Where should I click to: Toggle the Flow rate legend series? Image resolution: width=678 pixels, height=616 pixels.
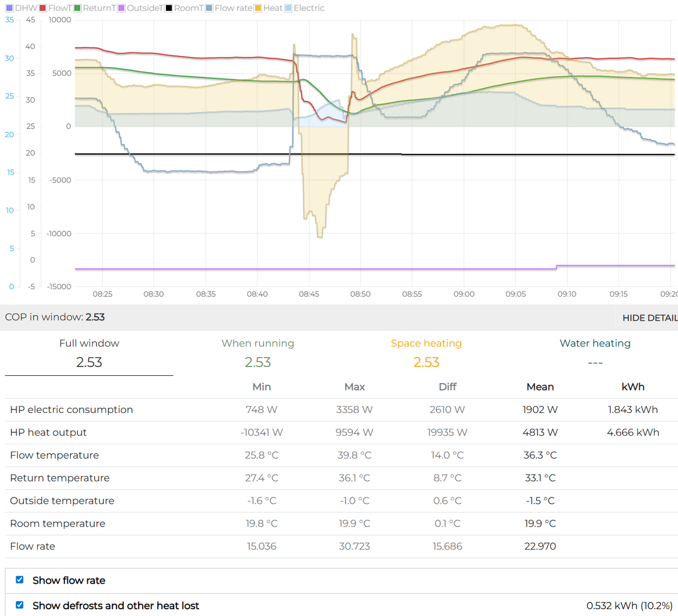[233, 8]
